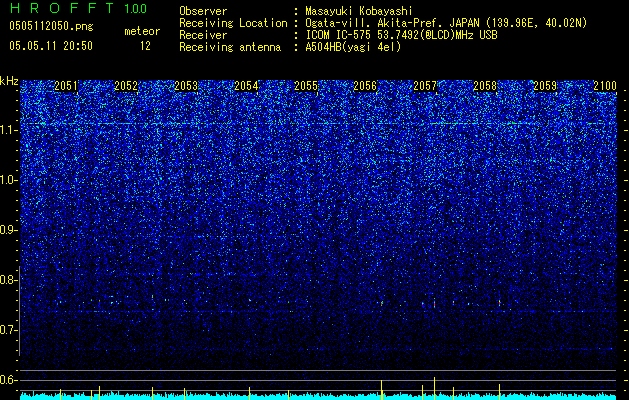Click the 0.9 kHz axis label
Screen dimensions: 629x400
click(9, 230)
